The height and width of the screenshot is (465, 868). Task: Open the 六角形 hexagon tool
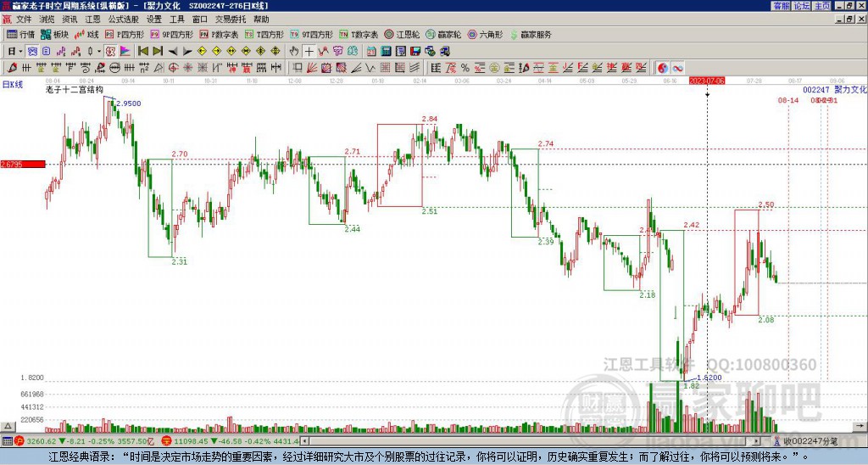click(485, 34)
